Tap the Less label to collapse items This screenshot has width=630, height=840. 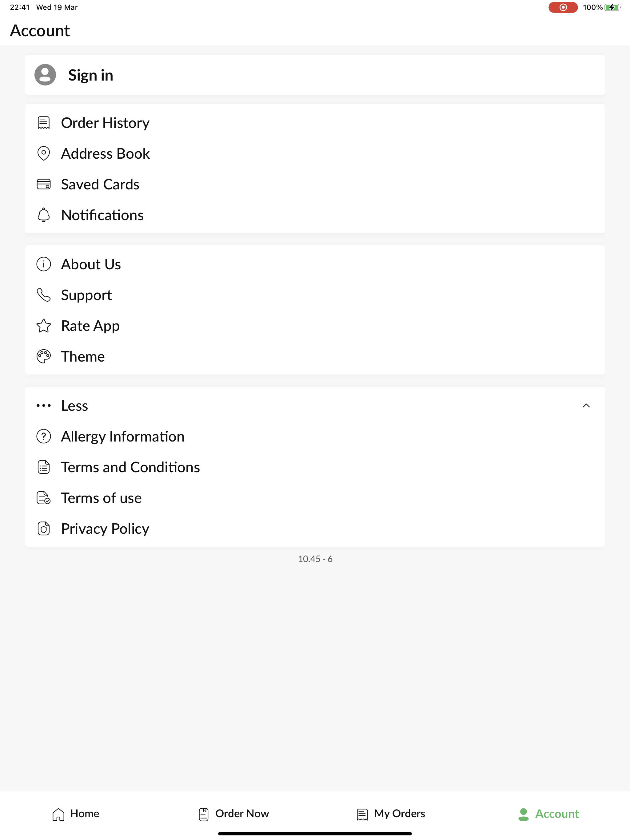coord(74,406)
